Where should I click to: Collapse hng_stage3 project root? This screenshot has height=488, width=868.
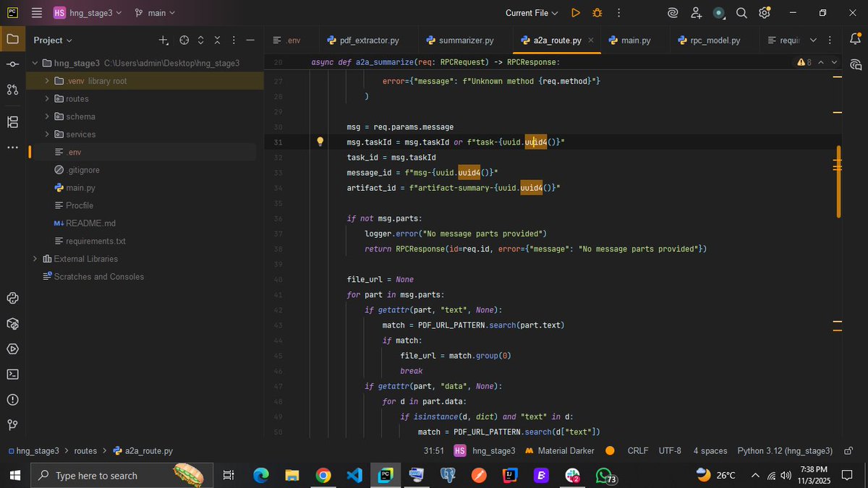click(x=35, y=63)
